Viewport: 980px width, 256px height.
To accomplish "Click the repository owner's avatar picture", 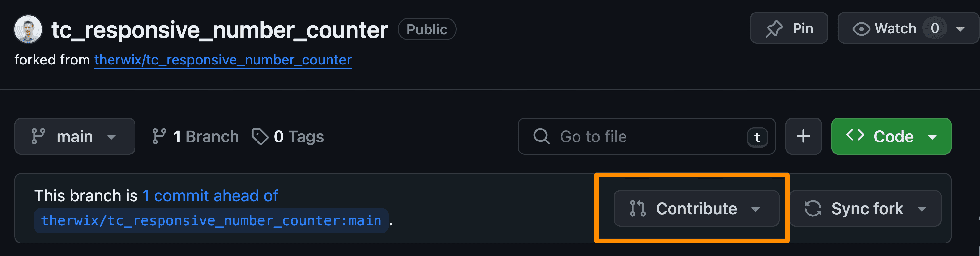I will pyautogui.click(x=29, y=29).
